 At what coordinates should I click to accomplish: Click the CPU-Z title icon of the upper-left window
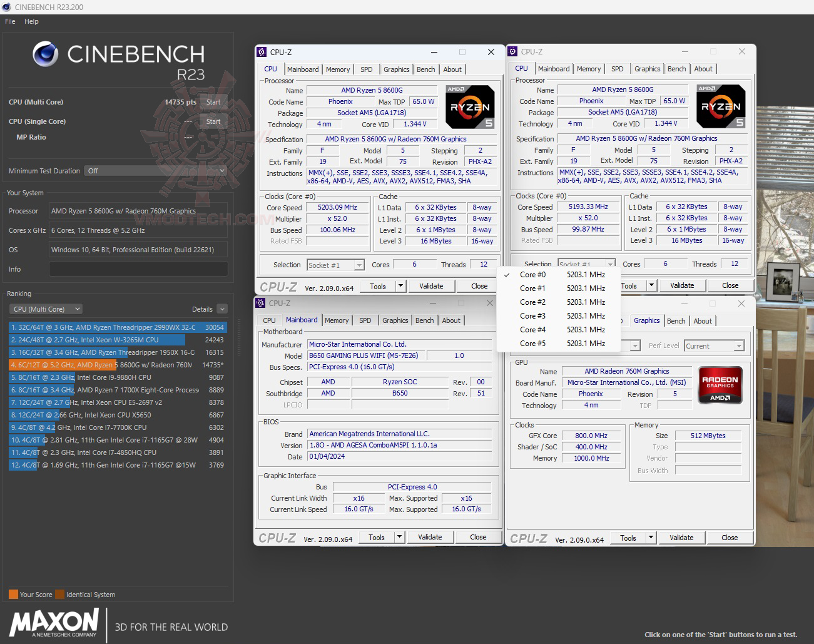[262, 52]
